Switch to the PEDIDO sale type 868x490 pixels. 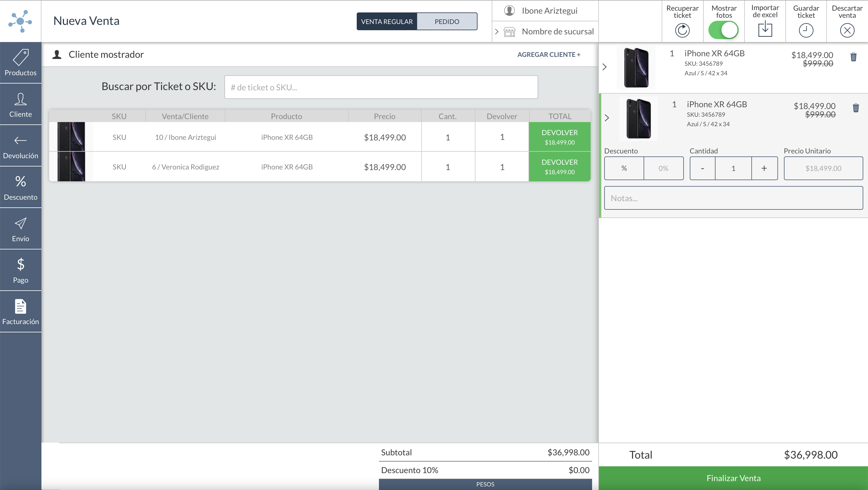point(446,22)
